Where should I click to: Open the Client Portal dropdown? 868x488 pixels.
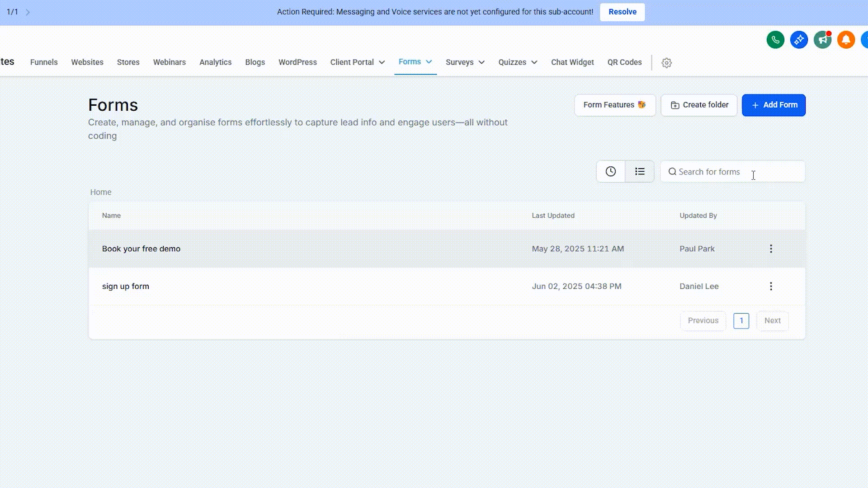tap(357, 62)
